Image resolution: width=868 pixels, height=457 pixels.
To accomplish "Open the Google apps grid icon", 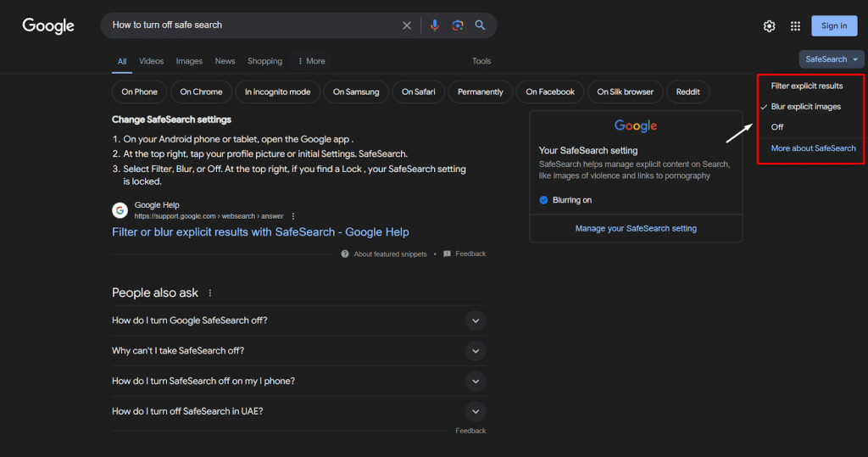I will click(795, 26).
